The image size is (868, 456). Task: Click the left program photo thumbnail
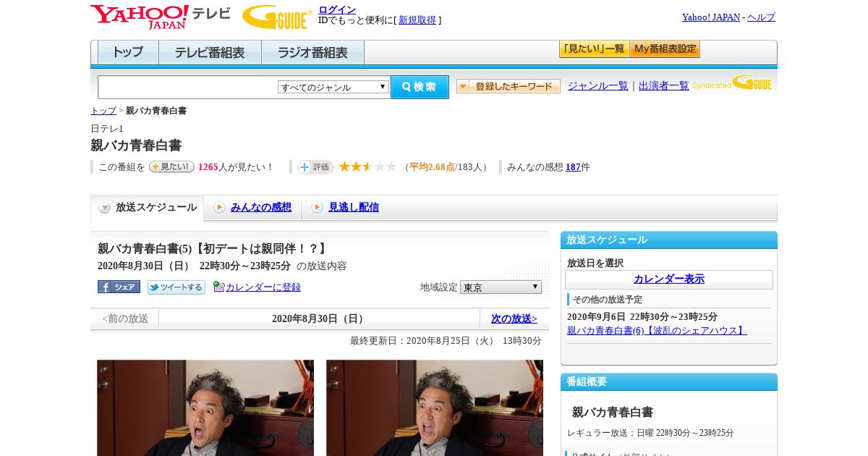pos(205,408)
